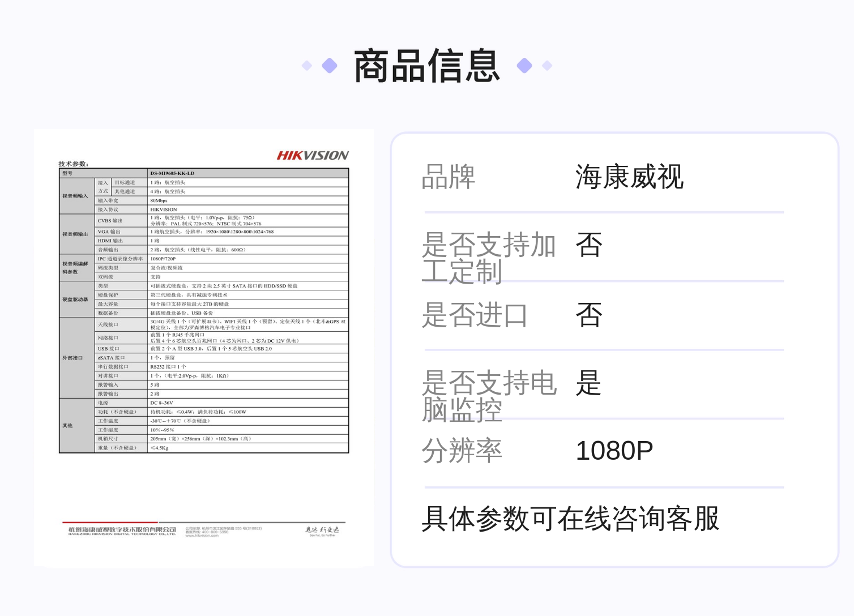Click the resolution value 1080P
The height and width of the screenshot is (616, 854).
pyautogui.click(x=614, y=451)
